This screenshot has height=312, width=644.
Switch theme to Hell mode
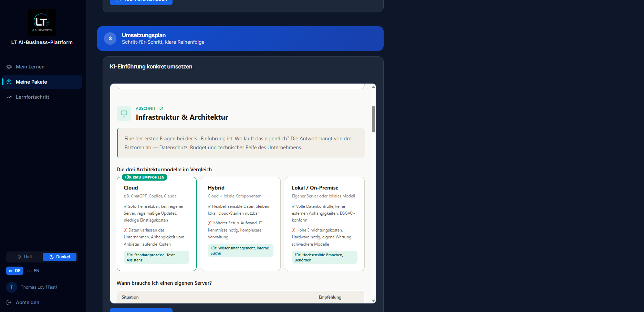tap(24, 257)
